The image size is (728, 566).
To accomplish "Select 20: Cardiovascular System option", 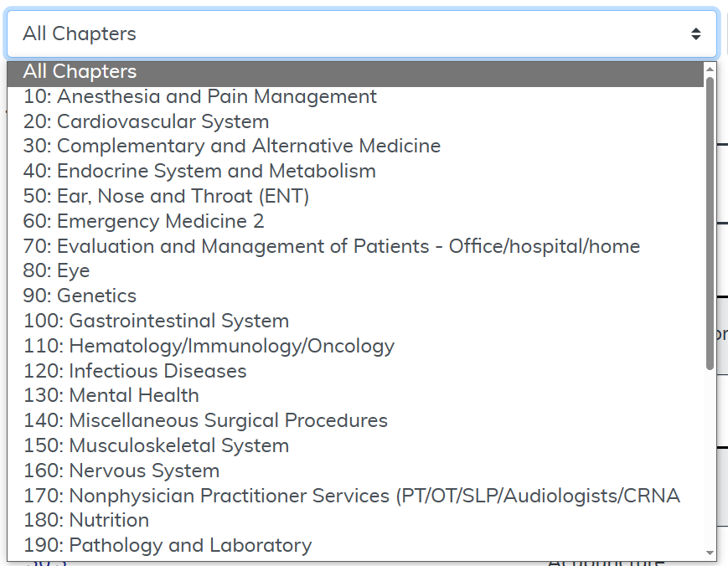I will pyautogui.click(x=146, y=122).
